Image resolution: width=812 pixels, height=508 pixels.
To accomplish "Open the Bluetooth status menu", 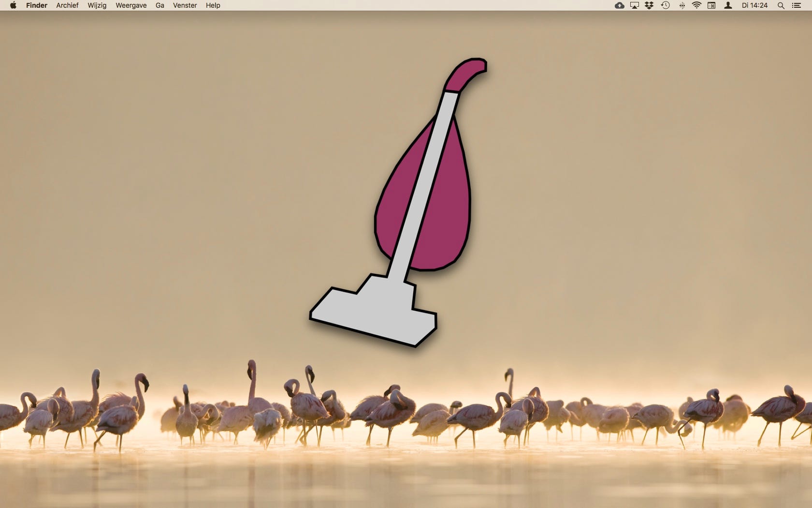I will point(681,5).
